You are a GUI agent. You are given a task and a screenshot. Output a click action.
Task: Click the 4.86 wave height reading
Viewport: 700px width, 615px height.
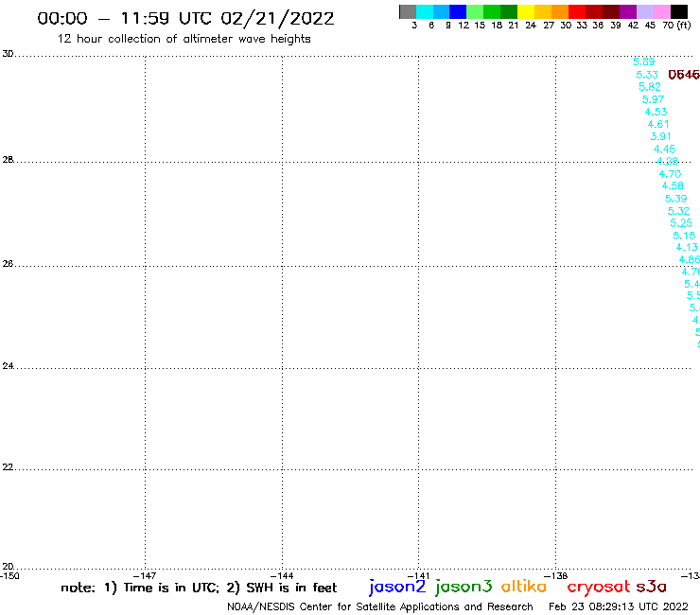(x=690, y=259)
